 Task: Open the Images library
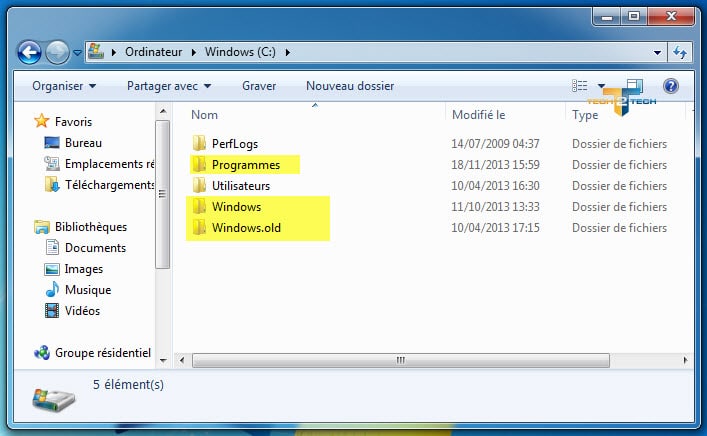[84, 269]
